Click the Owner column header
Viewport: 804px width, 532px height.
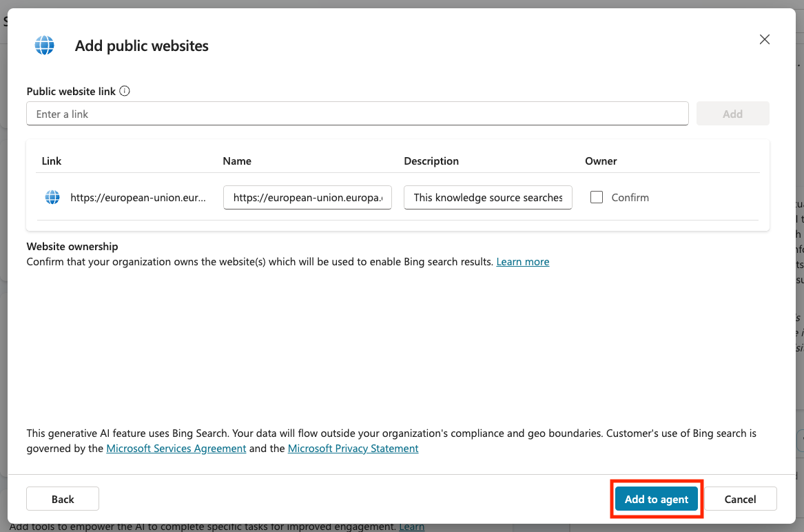[x=601, y=161]
